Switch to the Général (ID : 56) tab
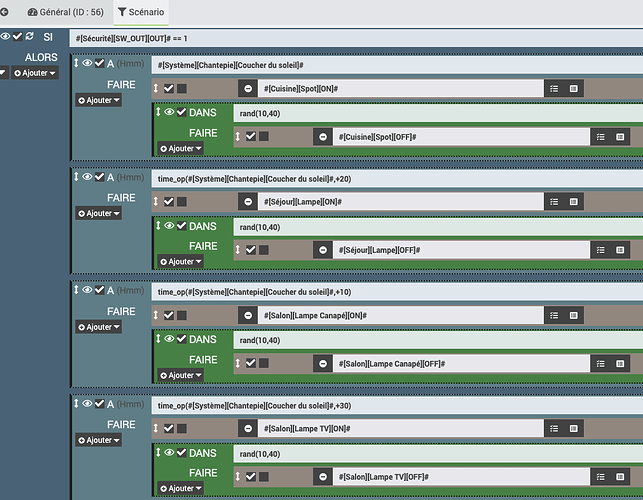Screen dimensions: 643x500 (66, 12)
